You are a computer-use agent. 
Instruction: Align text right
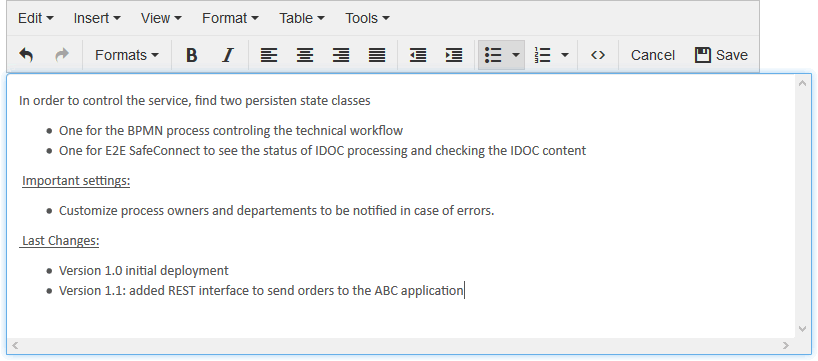(x=341, y=55)
